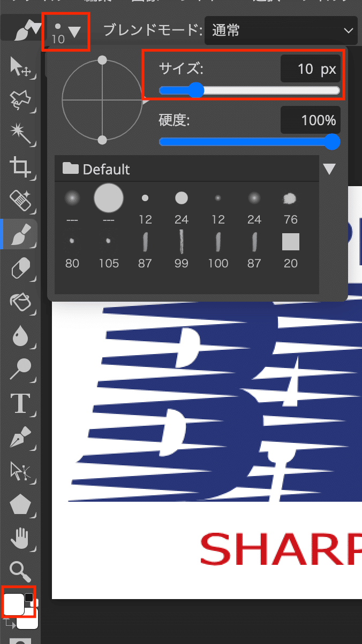362x644 pixels.
Task: Select the Eraser tool
Action: [x=20, y=268]
